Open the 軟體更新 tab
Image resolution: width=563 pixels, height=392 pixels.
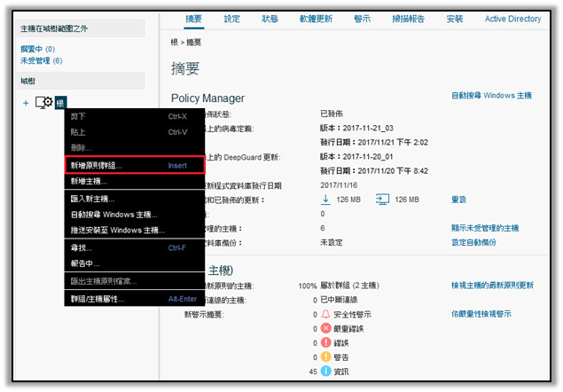316,19
